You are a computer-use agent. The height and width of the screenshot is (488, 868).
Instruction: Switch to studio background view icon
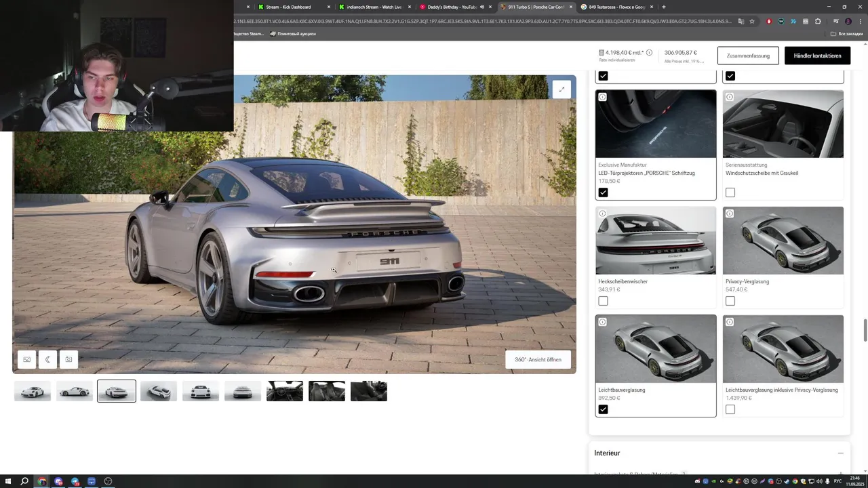click(26, 359)
